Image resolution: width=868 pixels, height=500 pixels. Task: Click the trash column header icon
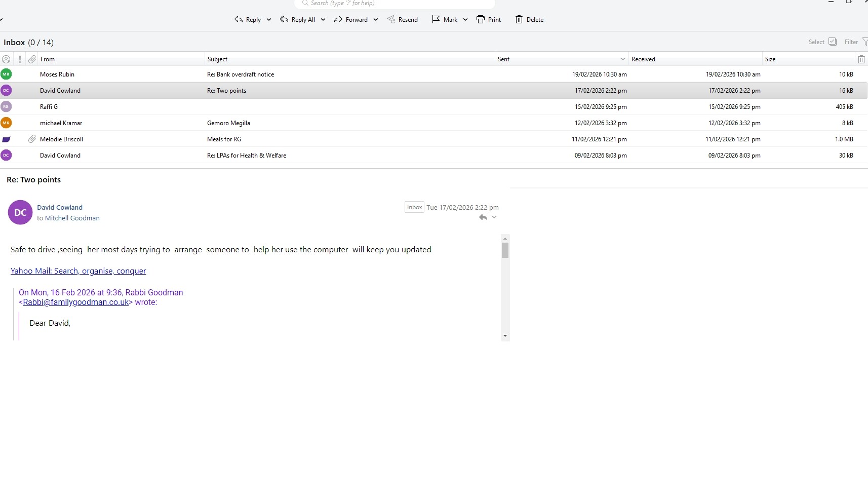[x=861, y=59]
